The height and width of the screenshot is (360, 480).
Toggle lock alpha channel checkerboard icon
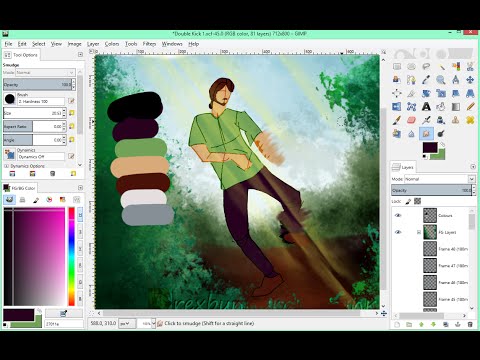[417, 201]
